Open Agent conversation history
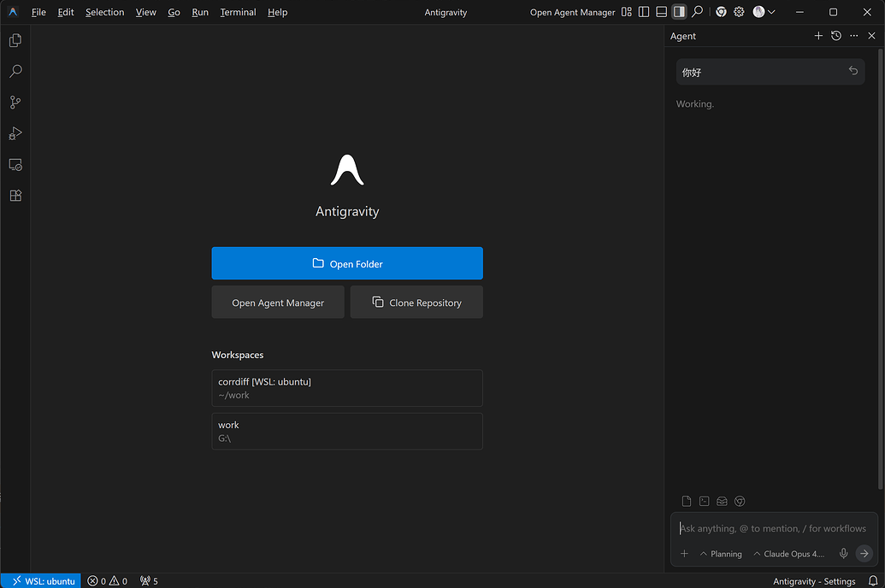Viewport: 885px width, 588px height. click(836, 36)
